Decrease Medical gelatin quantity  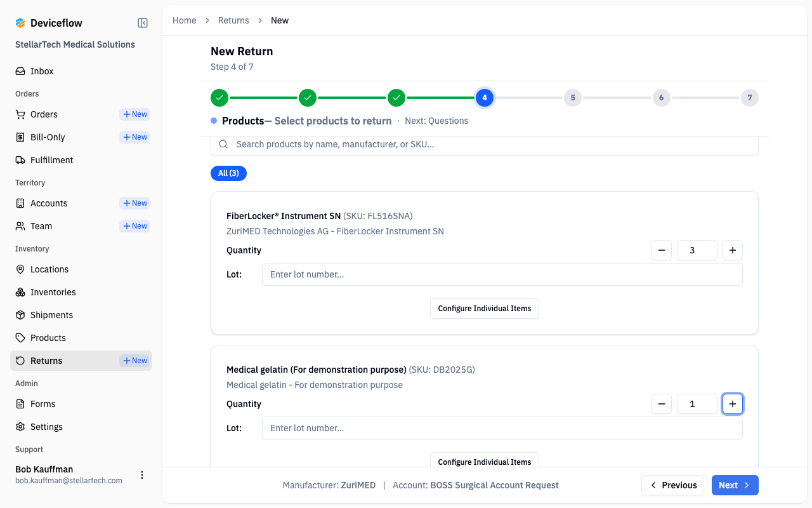point(662,404)
